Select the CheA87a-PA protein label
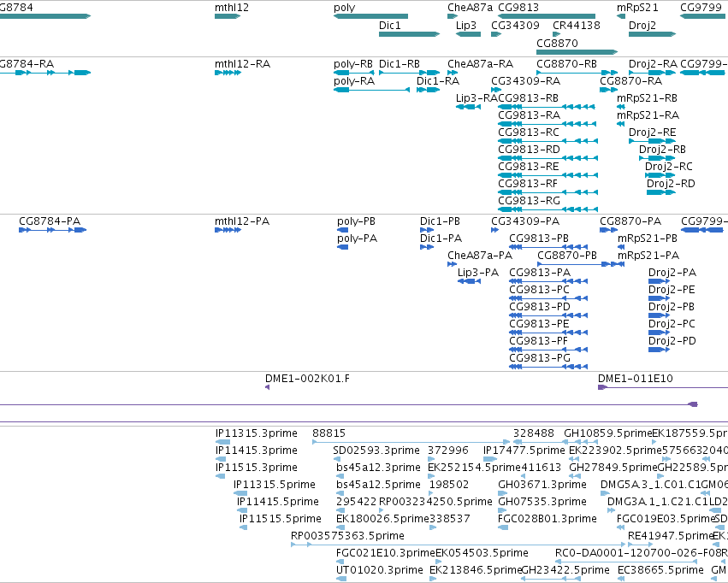The width and height of the screenshot is (728, 583). coord(480,256)
